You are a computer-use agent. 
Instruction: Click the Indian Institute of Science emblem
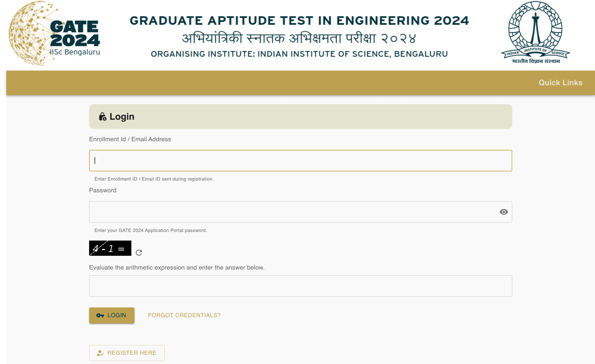(535, 32)
